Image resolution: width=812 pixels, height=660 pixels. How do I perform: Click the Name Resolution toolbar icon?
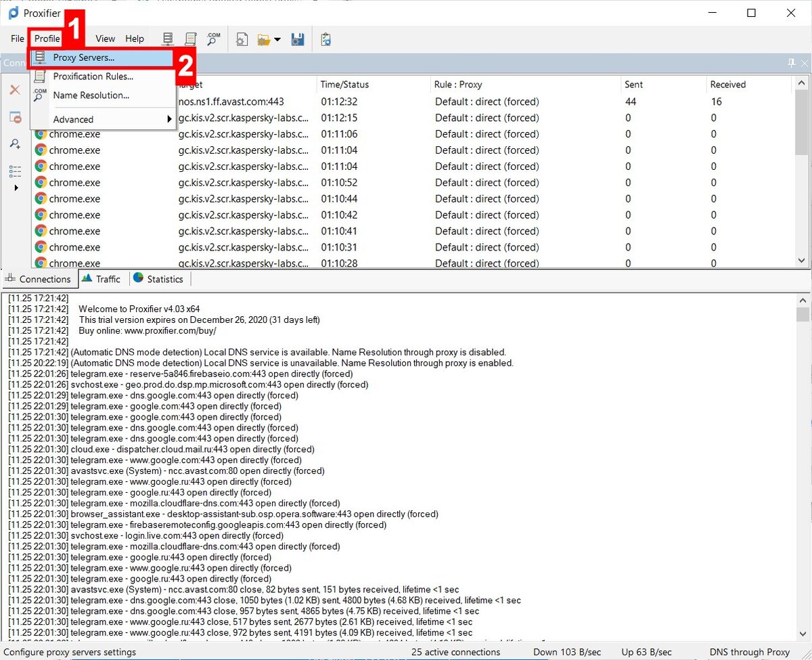(x=213, y=39)
